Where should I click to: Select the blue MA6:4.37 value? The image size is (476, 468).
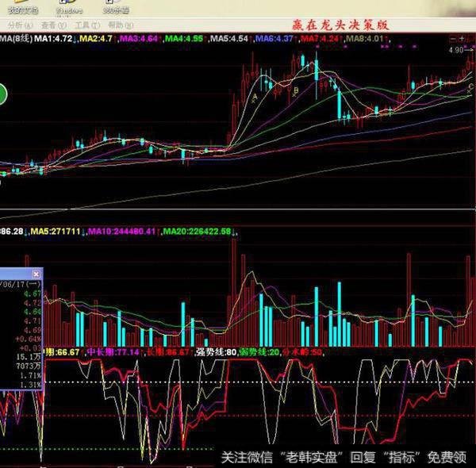pyautogui.click(x=274, y=39)
